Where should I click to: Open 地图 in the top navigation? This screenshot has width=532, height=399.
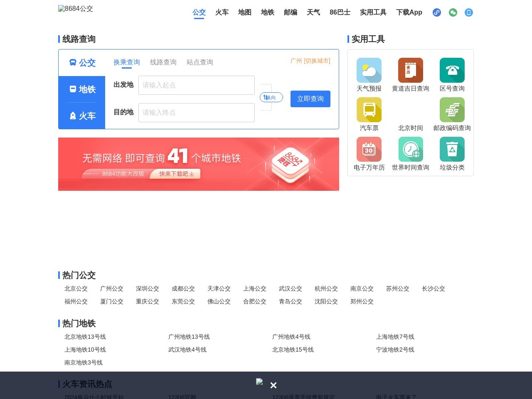(245, 12)
